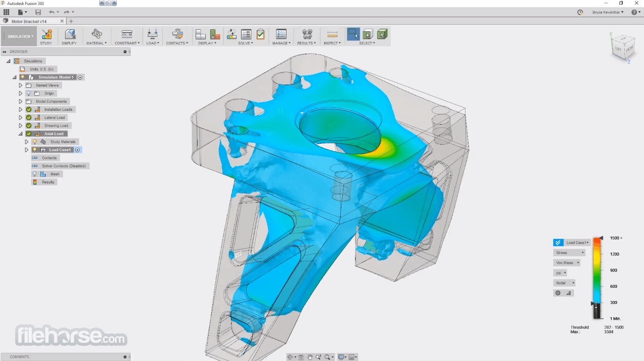Expand the Installation Loads study
644x361 pixels.
pos(21,109)
